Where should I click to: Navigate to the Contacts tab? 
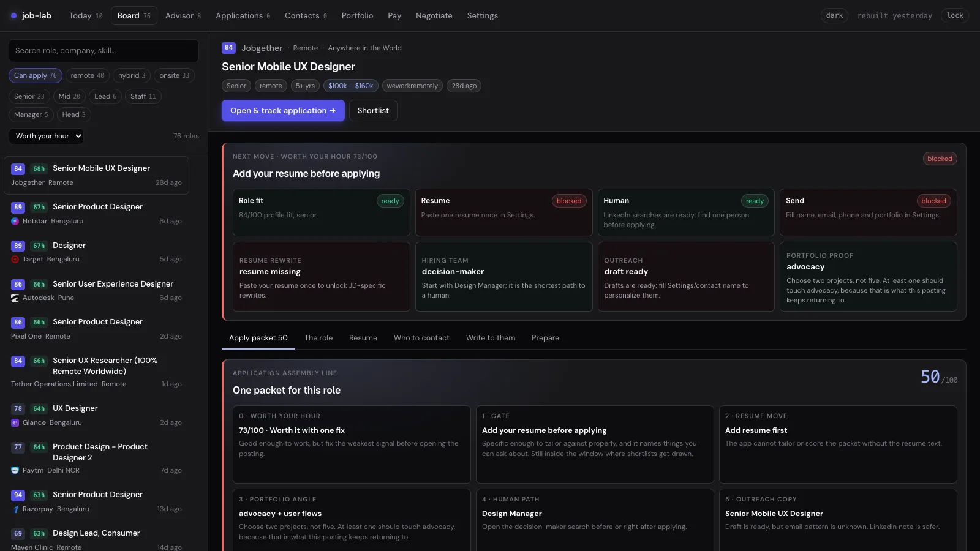(x=306, y=16)
